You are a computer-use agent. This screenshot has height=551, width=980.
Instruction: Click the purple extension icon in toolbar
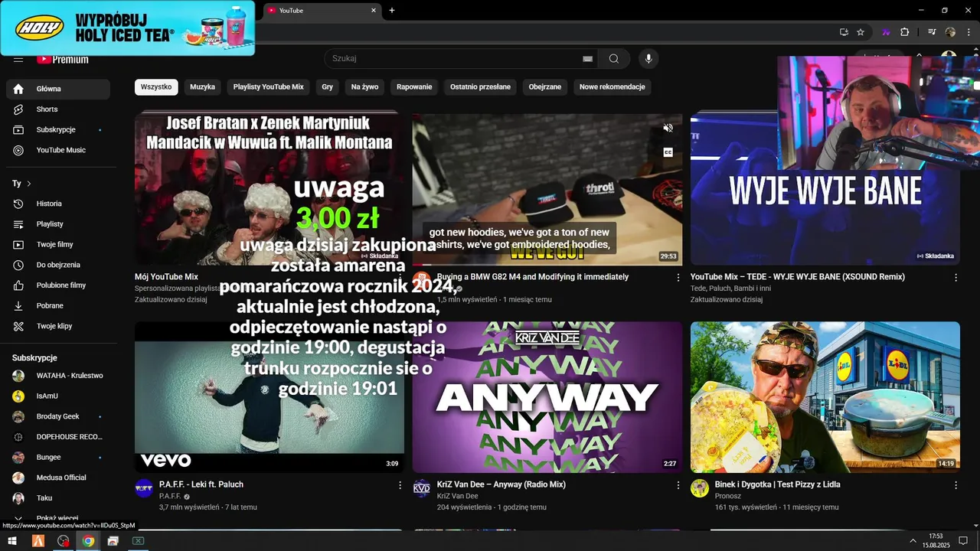[x=886, y=32]
